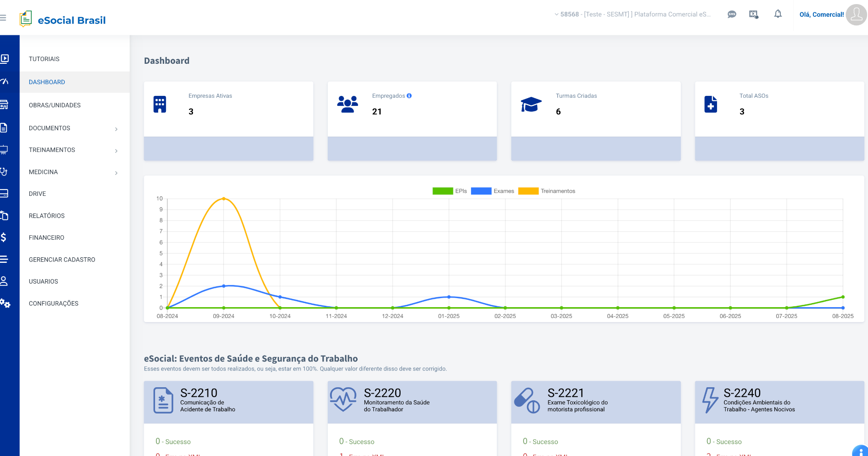Open the S-2210 Acidente de Trabalho card
This screenshot has height=456, width=868.
pyautogui.click(x=228, y=402)
